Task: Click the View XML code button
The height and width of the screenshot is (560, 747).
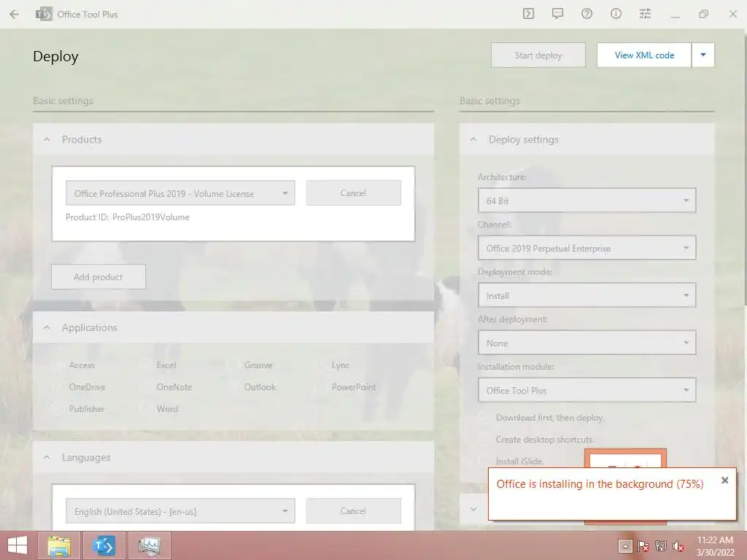Action: [x=644, y=55]
